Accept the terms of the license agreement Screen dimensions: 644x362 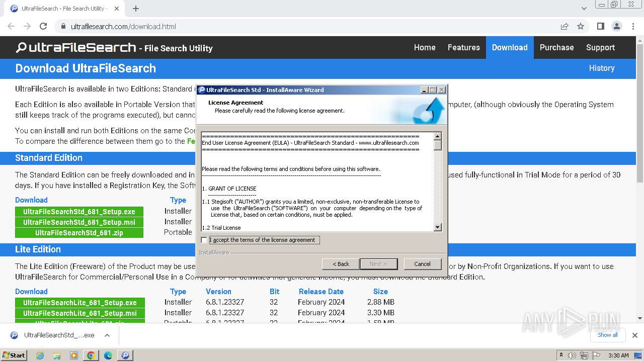coord(204,240)
